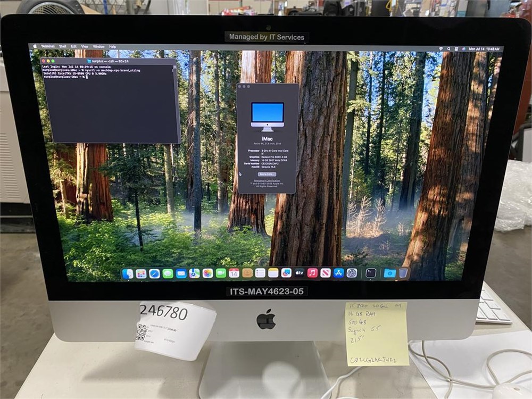Click the iMac image in About window

coord(268,117)
